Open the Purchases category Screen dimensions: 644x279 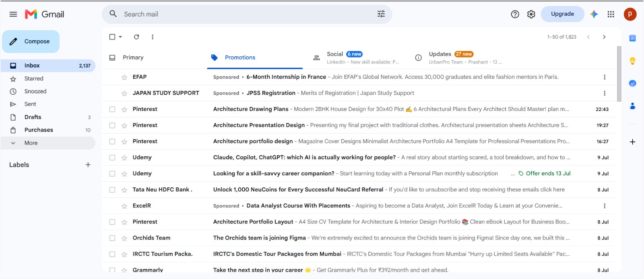48,130
